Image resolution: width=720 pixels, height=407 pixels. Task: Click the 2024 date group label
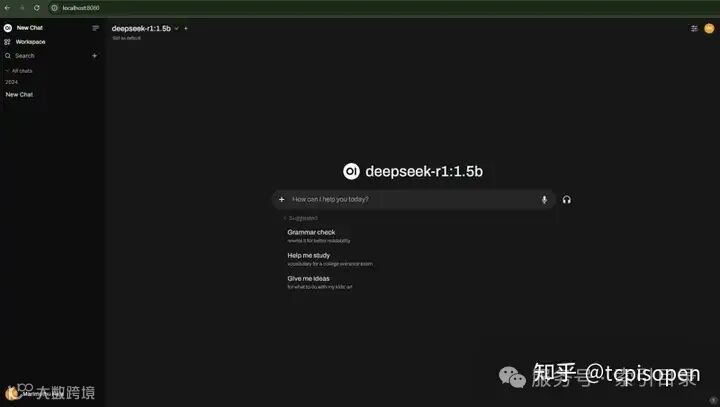tap(11, 82)
